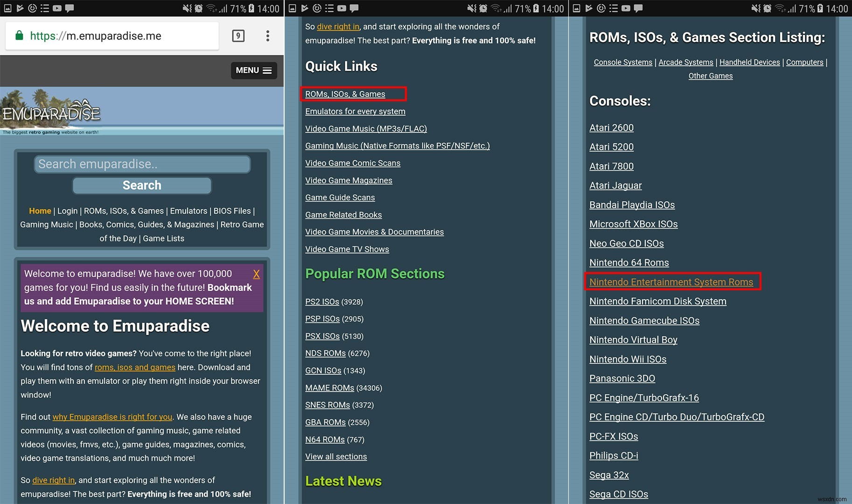
Task: Click View all sections link
Action: (x=336, y=457)
